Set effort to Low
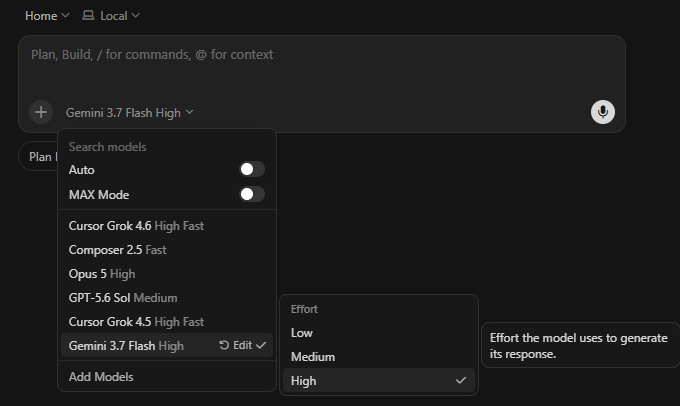 [379, 333]
